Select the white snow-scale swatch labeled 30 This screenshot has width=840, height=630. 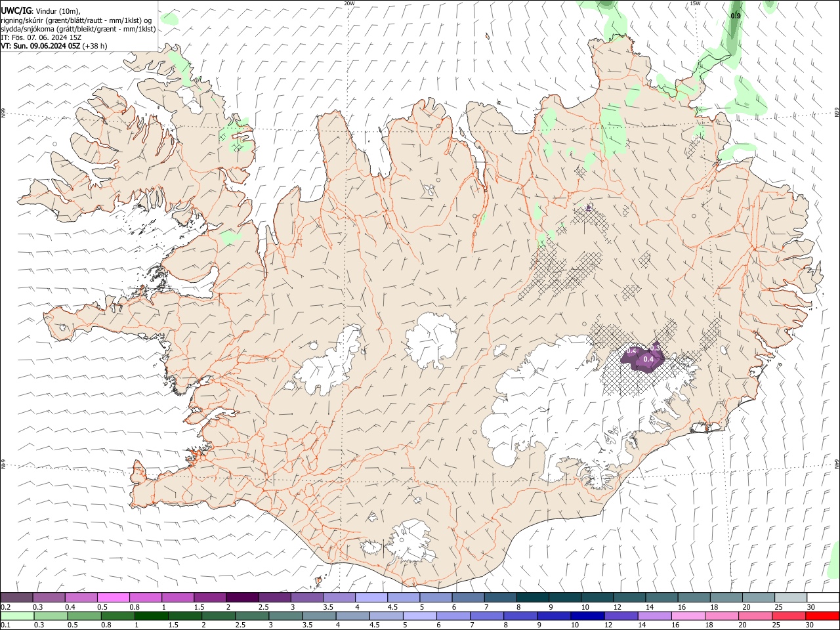[x=823, y=597]
